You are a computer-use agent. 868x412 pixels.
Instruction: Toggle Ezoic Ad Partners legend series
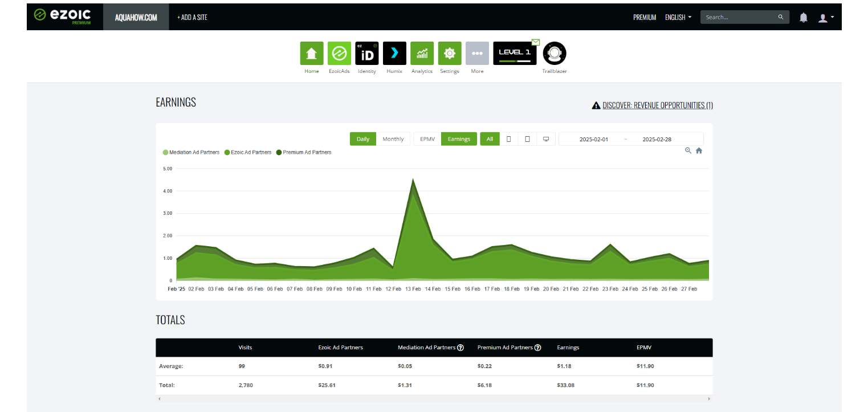pyautogui.click(x=248, y=152)
